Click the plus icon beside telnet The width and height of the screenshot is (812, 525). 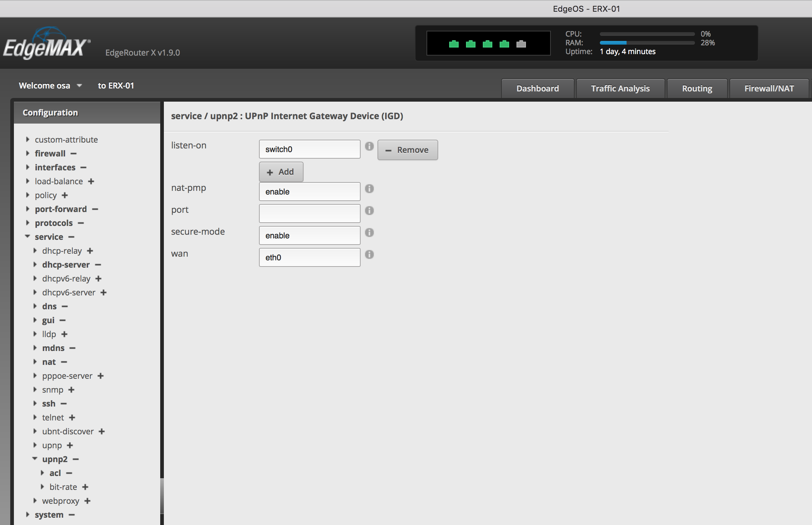(72, 418)
